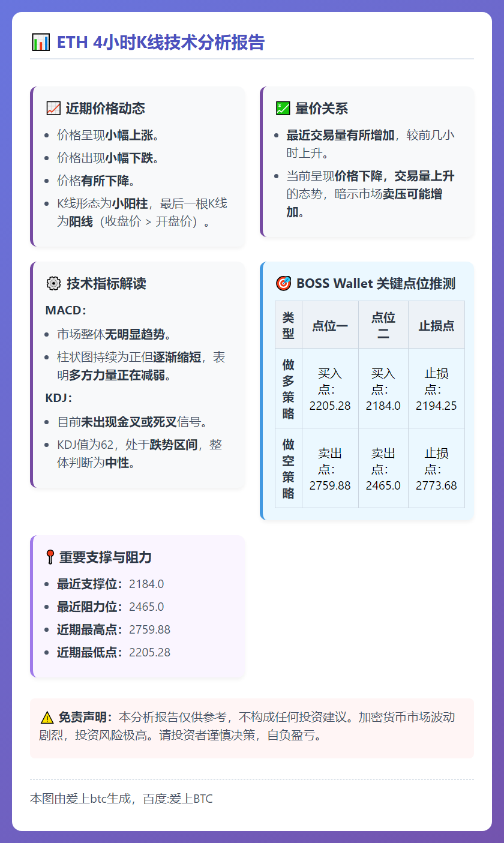Viewport: 504px width, 843px height.
Task: Click the bar chart icon beside report title
Action: pos(41,43)
